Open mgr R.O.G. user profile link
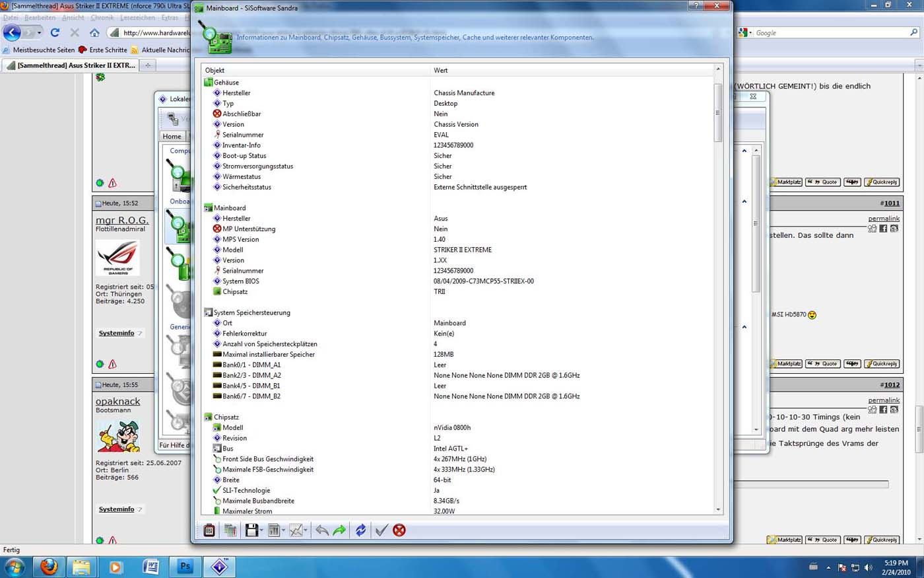 [x=122, y=220]
